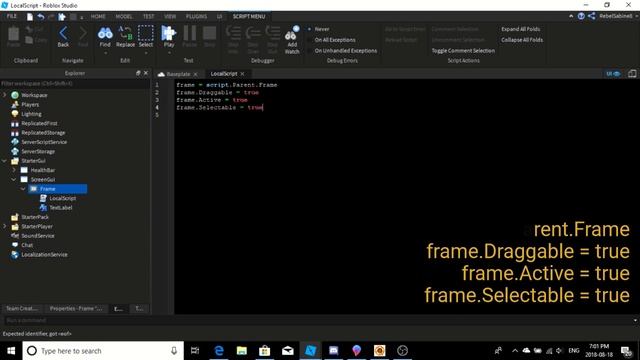Viewport: 640px width, 360px height.
Task: Select LocalScript under Frame
Action: coord(62,198)
